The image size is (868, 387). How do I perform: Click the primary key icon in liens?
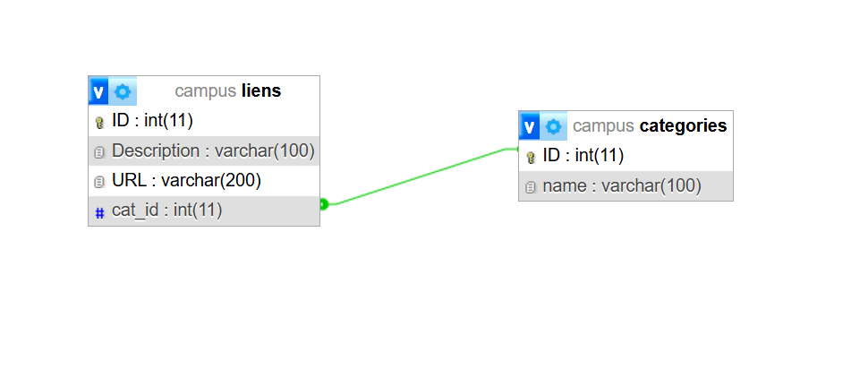(99, 121)
